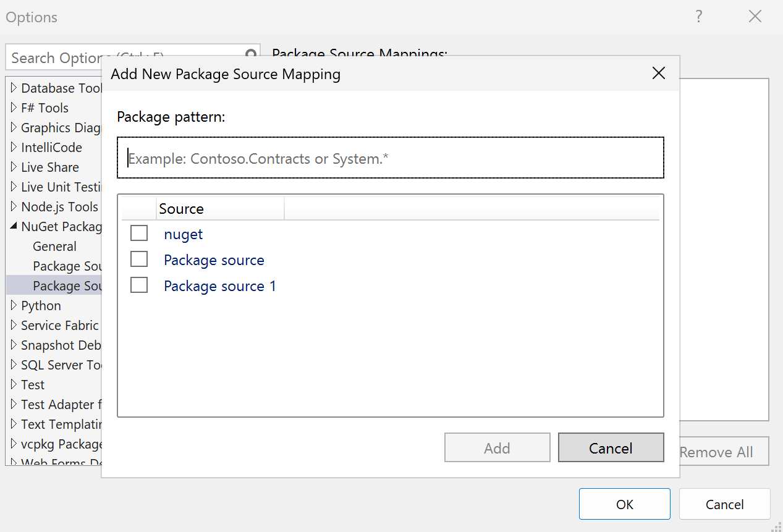
Task: Click the nuget source name link
Action: [184, 234]
